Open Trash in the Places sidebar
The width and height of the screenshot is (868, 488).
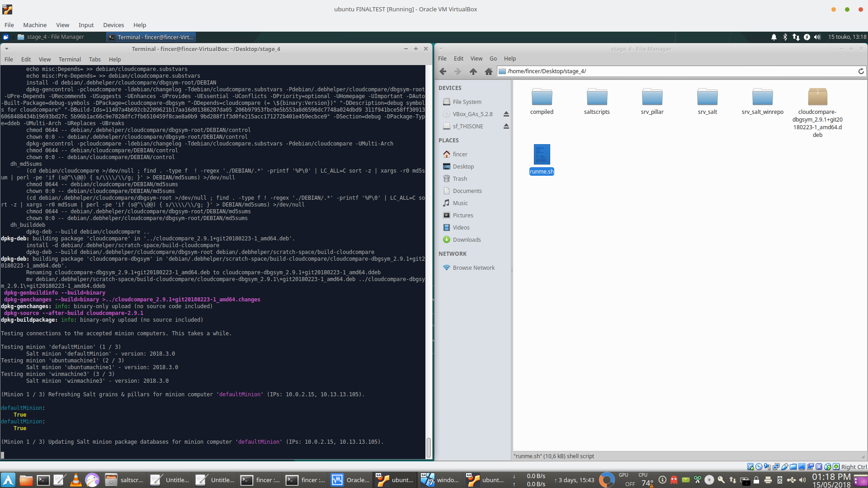coord(459,179)
